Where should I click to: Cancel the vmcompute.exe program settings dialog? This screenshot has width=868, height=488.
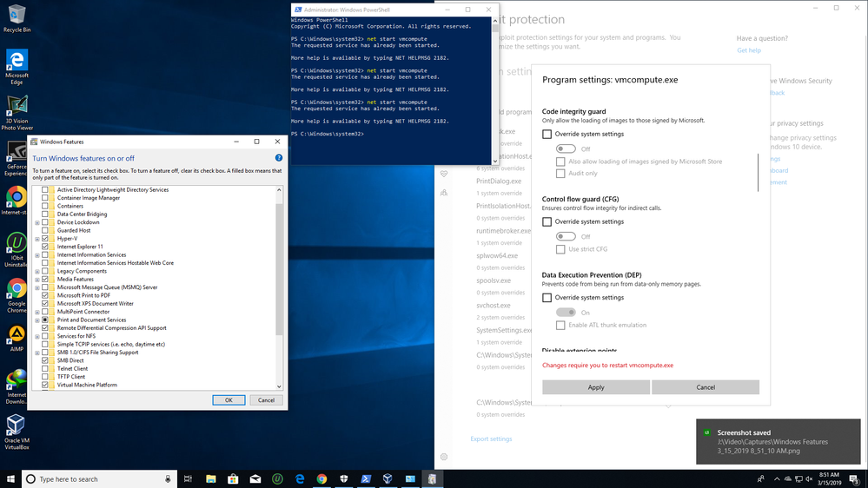click(706, 387)
